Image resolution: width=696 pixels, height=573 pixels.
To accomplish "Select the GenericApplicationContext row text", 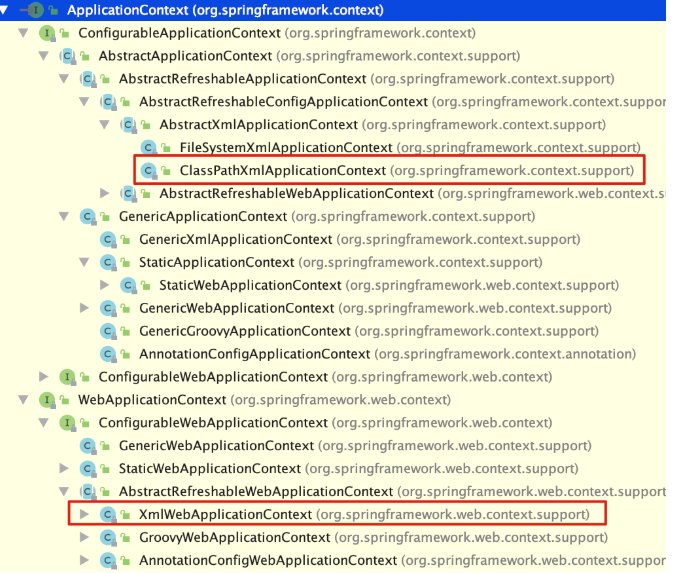I will [x=327, y=217].
